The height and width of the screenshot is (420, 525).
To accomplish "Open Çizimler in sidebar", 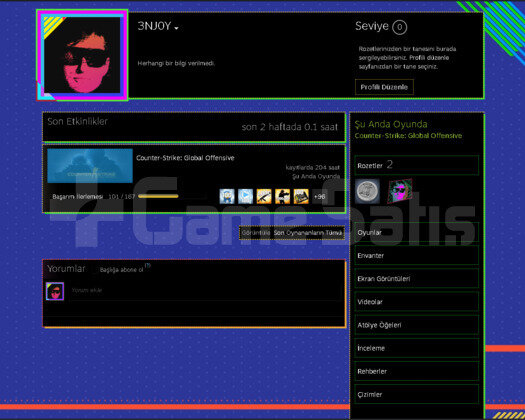I will tap(416, 394).
